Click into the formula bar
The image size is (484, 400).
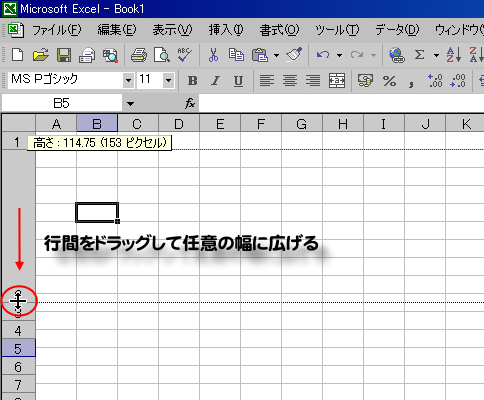click(341, 103)
